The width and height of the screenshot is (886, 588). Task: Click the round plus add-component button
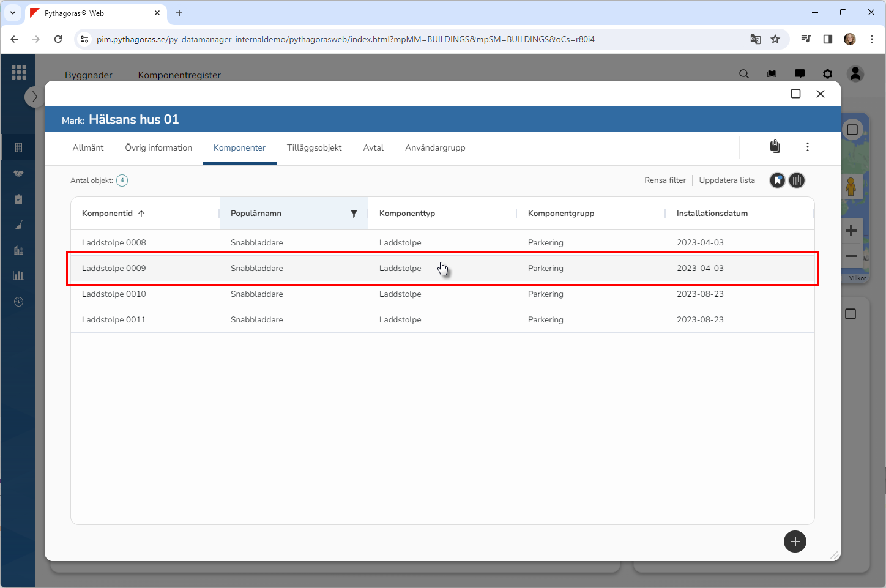coord(795,541)
